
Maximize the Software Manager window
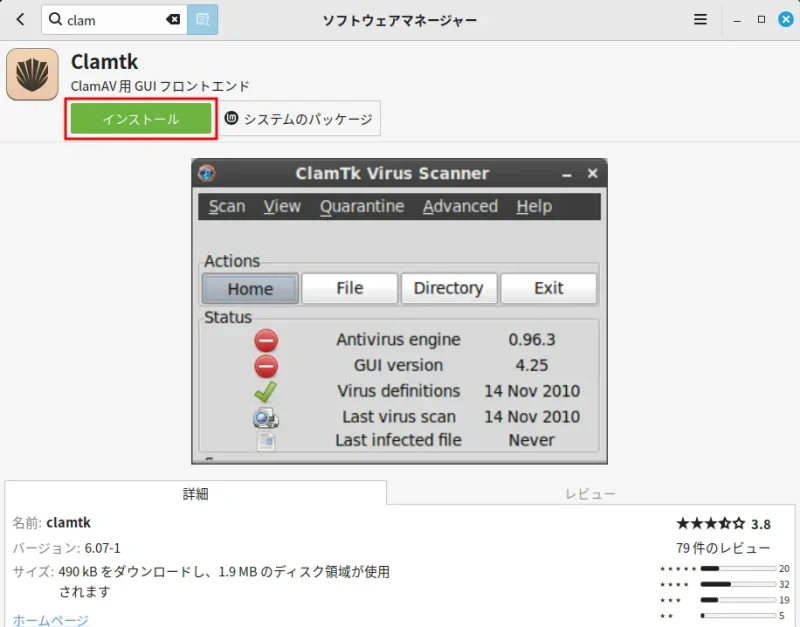[761, 19]
